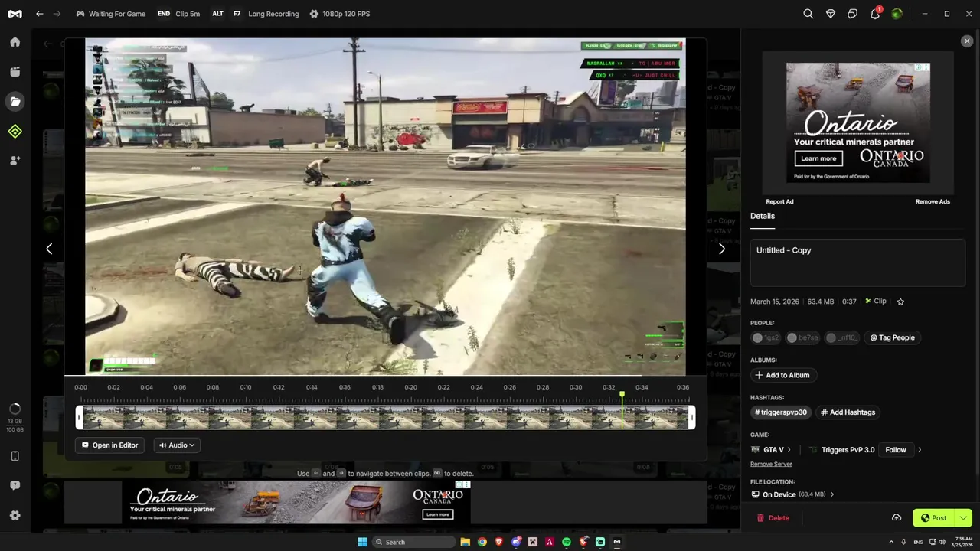Click Add Hashtags button

click(x=848, y=412)
